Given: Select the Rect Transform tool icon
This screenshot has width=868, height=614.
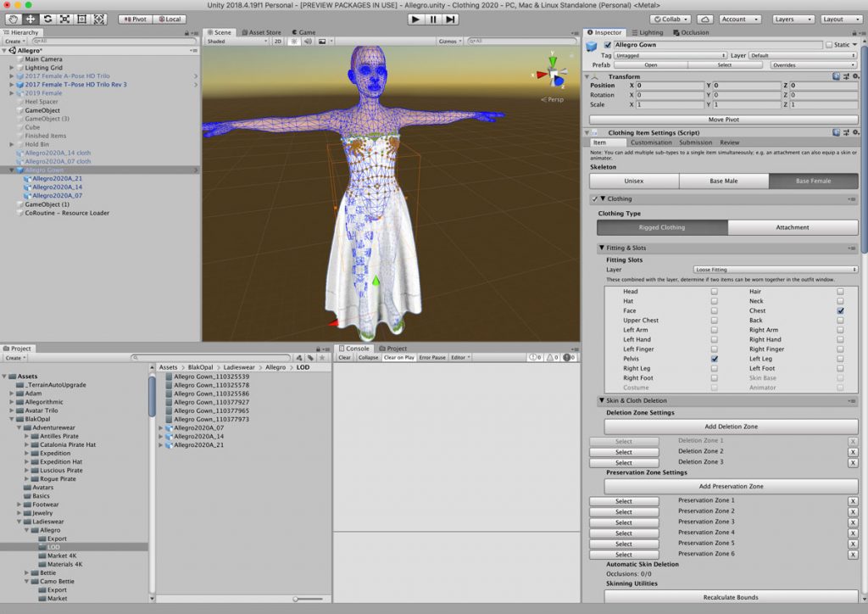Looking at the screenshot, I should [x=82, y=19].
